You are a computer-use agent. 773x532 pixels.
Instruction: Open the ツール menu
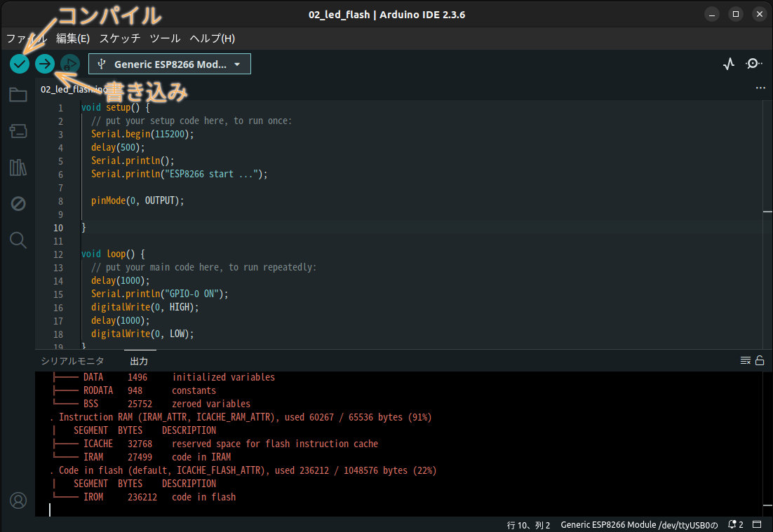click(x=165, y=39)
